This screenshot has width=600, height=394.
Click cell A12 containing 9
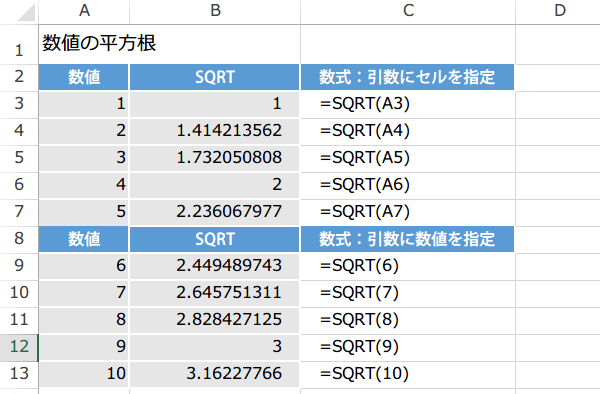(x=83, y=347)
